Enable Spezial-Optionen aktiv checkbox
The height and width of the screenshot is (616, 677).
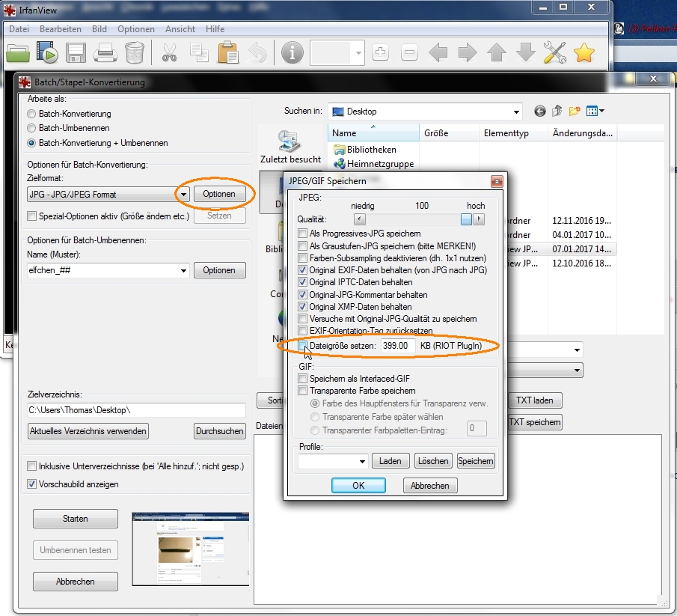coord(31,216)
